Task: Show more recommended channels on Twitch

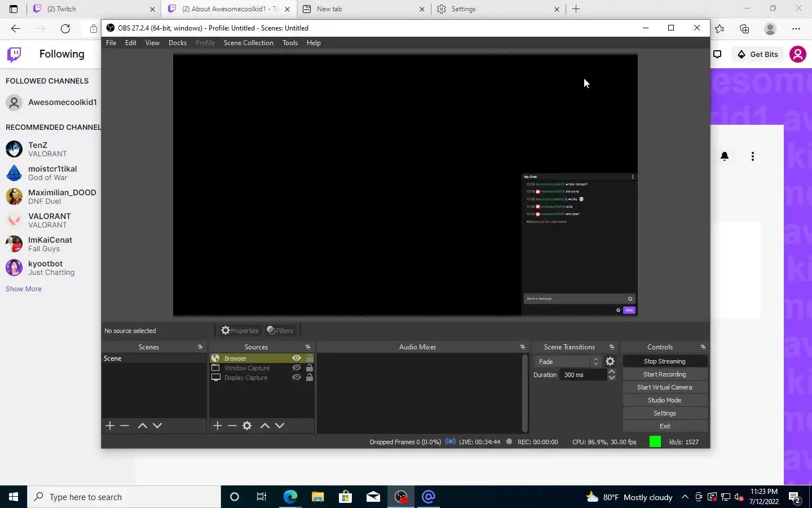Action: click(24, 289)
